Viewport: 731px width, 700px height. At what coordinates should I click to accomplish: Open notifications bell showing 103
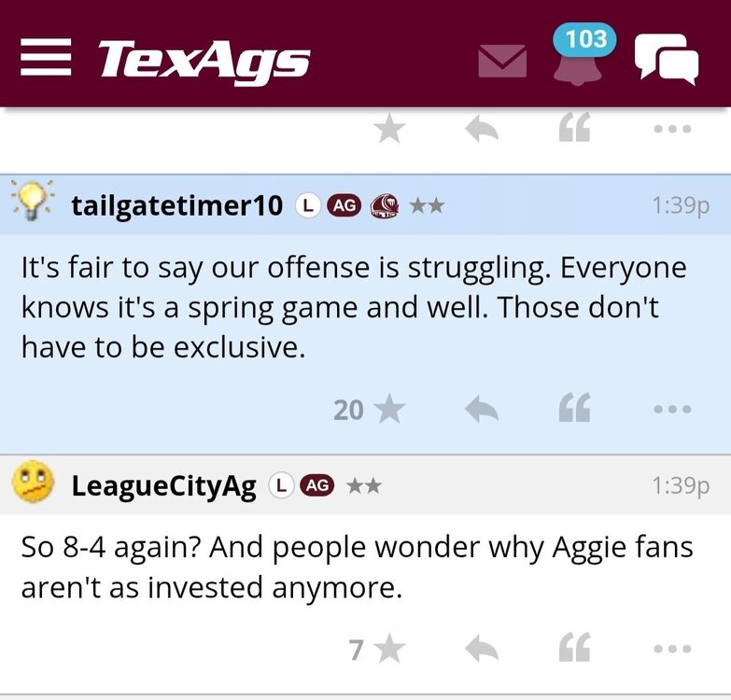coord(578,62)
